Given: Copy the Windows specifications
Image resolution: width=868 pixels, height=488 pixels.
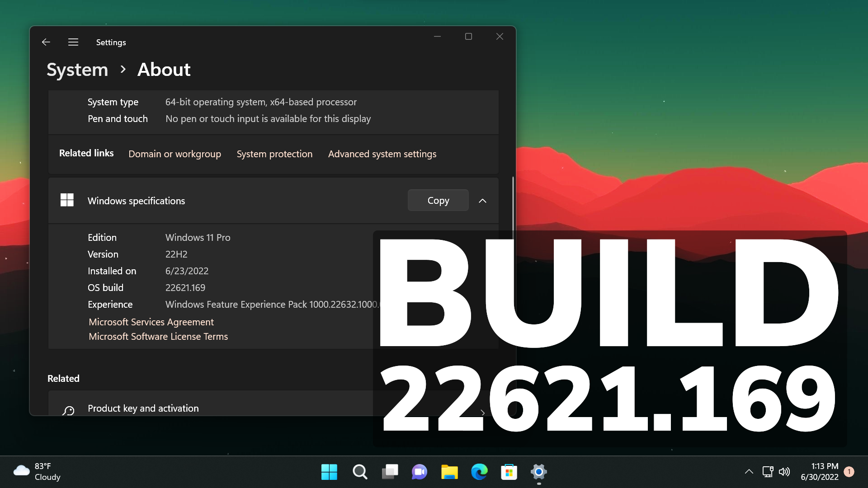Looking at the screenshot, I should click(x=438, y=200).
